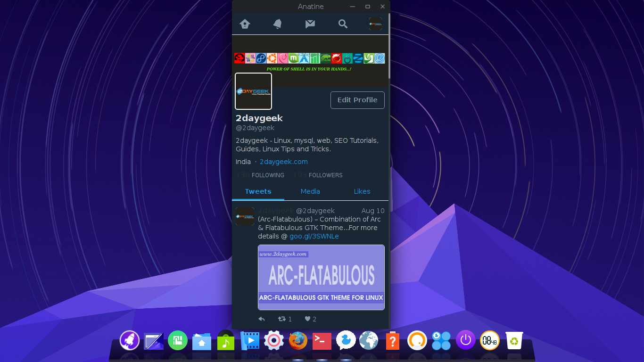This screenshot has height=362, width=644.
Task: Open the desktop multitasking dock icon
Action: (154, 340)
